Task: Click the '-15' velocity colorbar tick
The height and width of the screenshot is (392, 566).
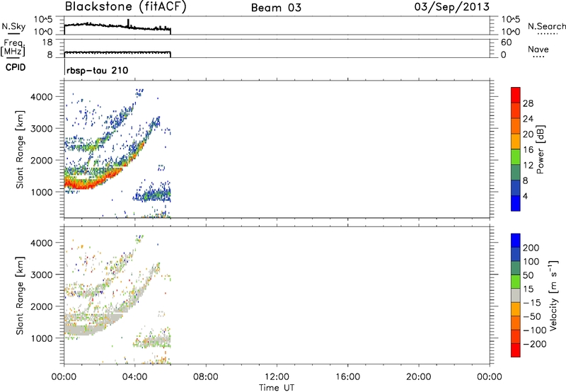Action: (531, 303)
